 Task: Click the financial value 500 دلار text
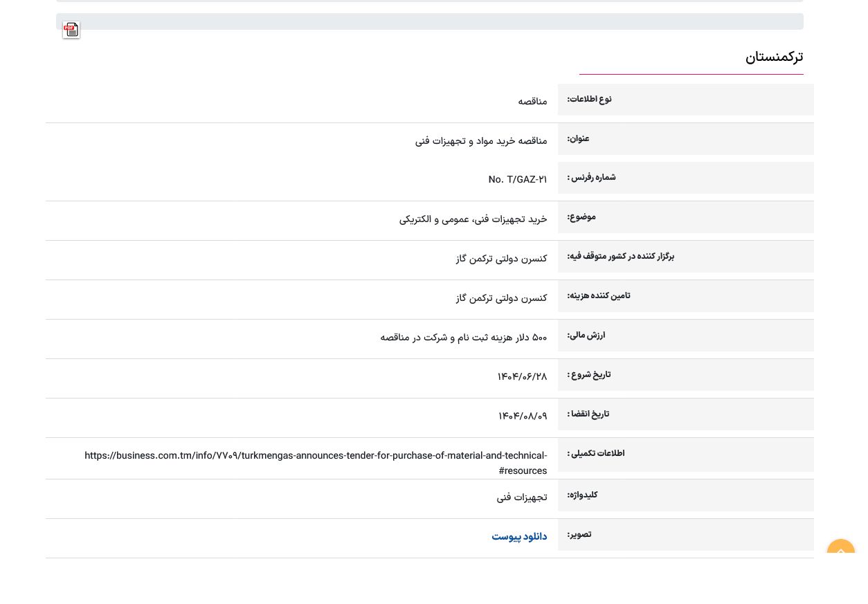pos(464,338)
